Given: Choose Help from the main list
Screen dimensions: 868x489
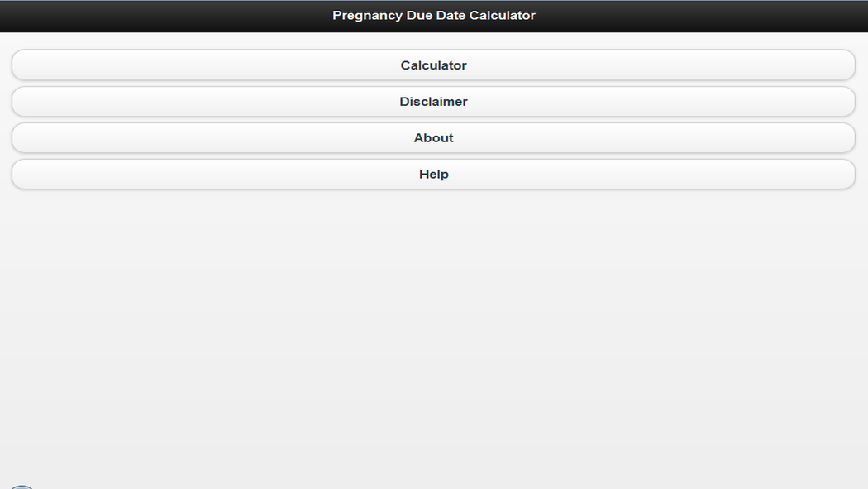Looking at the screenshot, I should pos(433,175).
